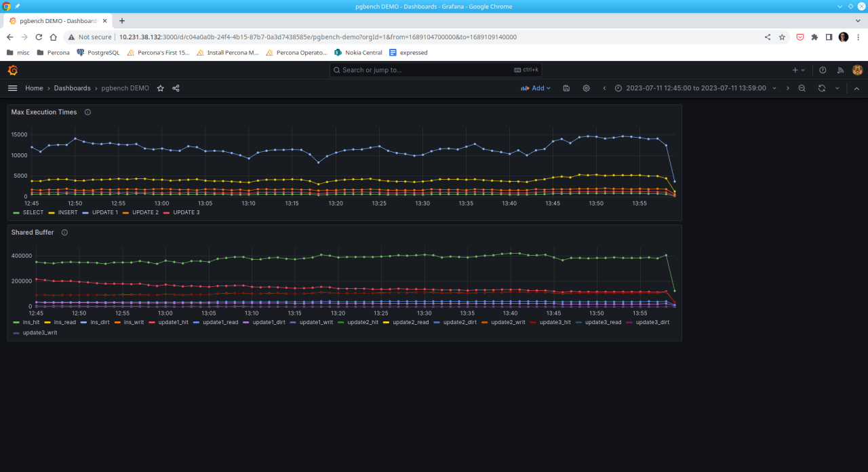Open the Add panel dropdown
868x472 pixels.
(535, 88)
